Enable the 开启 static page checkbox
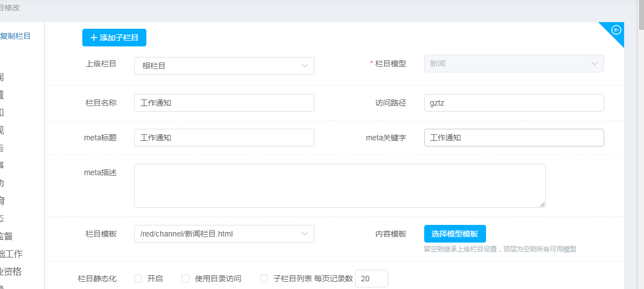 point(138,279)
